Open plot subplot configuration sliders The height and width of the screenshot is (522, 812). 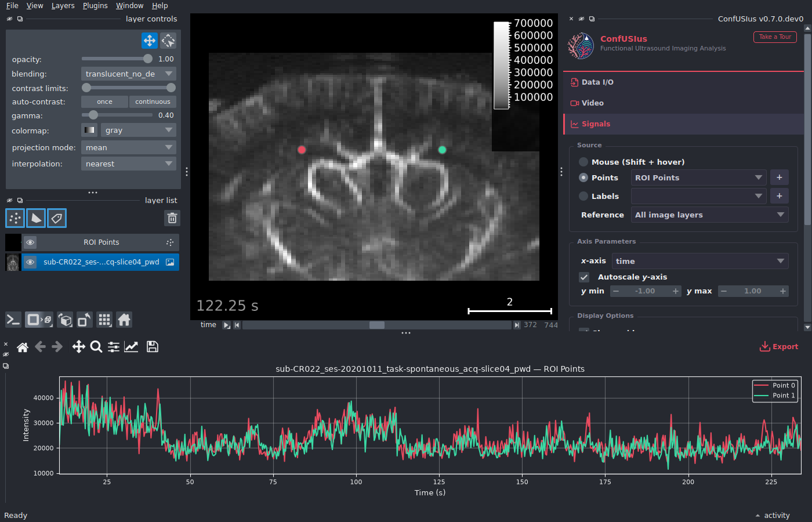(114, 347)
